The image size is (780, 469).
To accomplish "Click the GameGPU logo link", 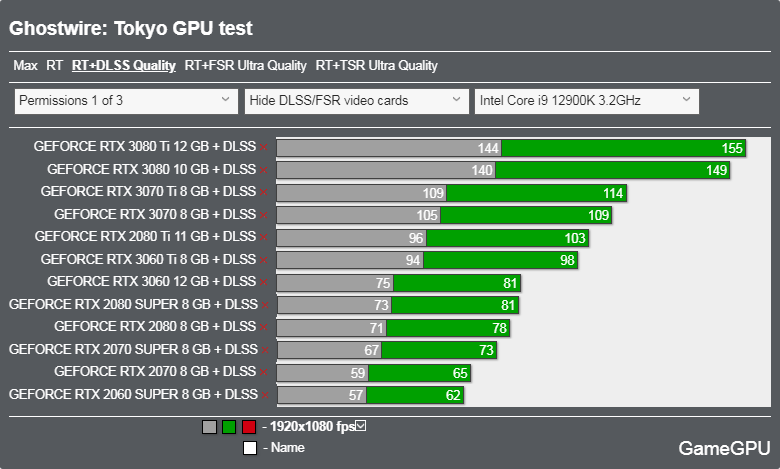I will point(724,448).
